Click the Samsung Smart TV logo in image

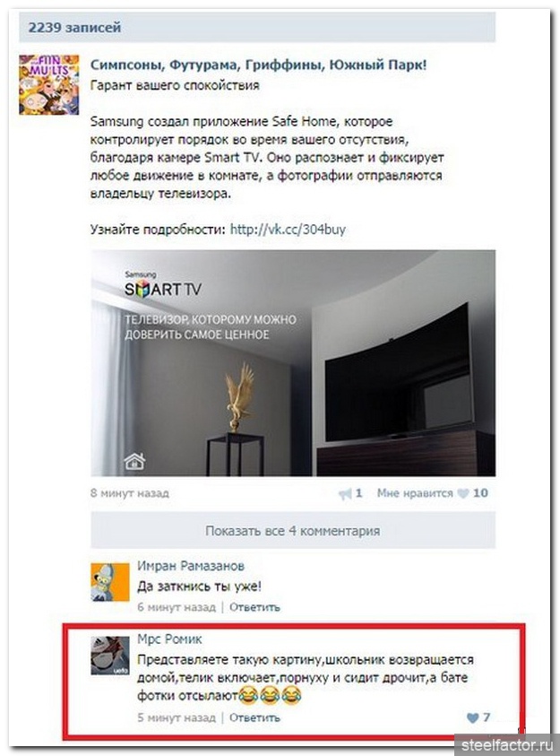click(163, 285)
